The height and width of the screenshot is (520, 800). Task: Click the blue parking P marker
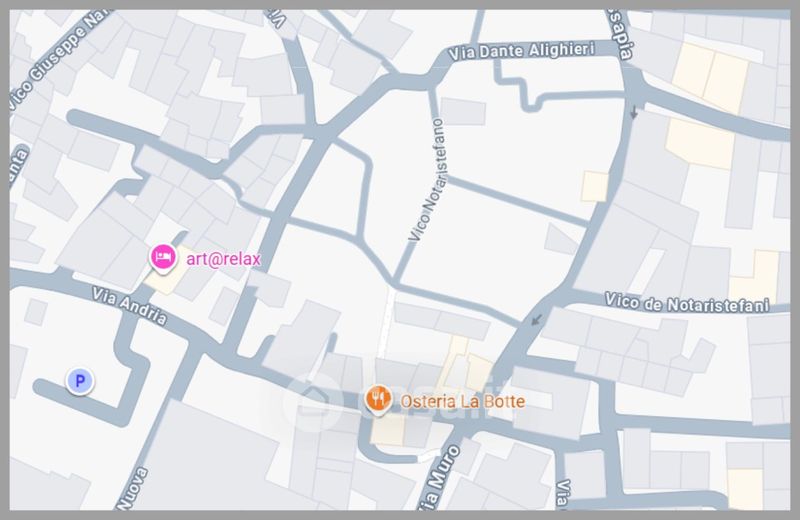80,381
